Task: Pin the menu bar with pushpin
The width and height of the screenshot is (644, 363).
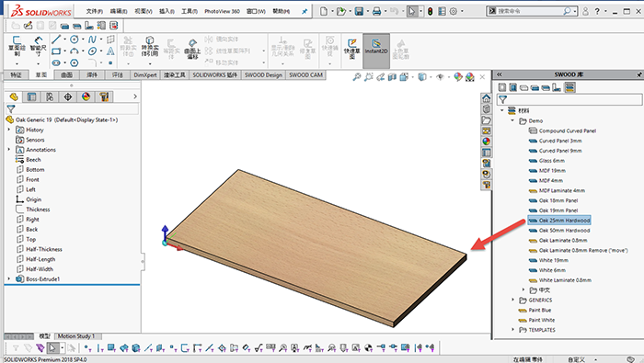Action: [305, 11]
